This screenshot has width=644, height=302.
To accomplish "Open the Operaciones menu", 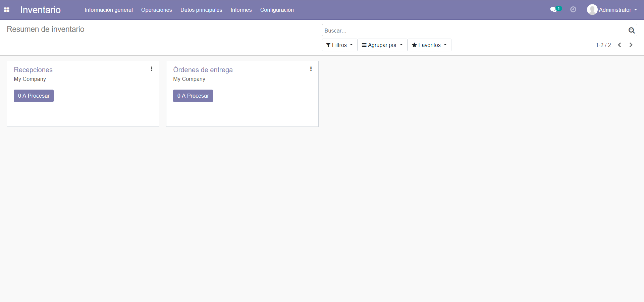I will pyautogui.click(x=157, y=10).
